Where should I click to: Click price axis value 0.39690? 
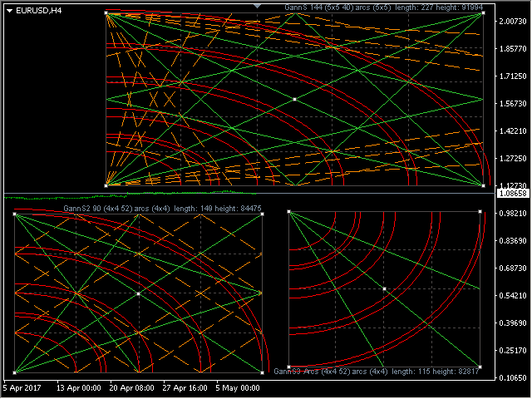(x=513, y=323)
